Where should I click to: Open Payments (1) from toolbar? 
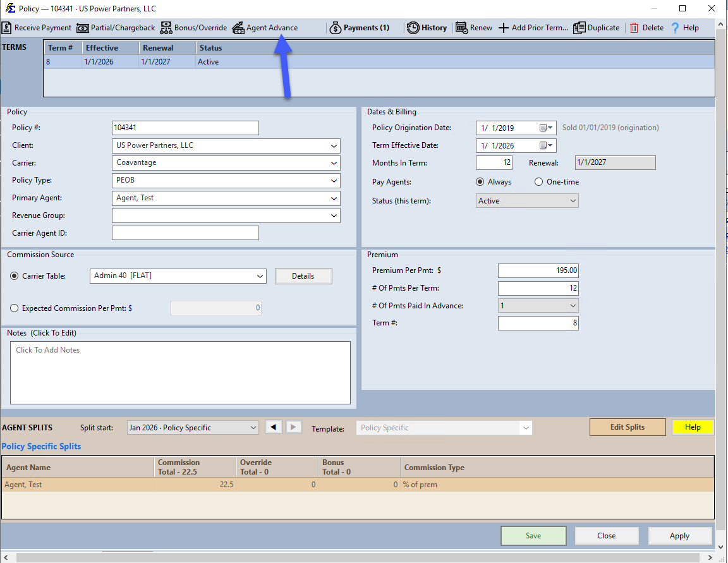pyautogui.click(x=360, y=28)
